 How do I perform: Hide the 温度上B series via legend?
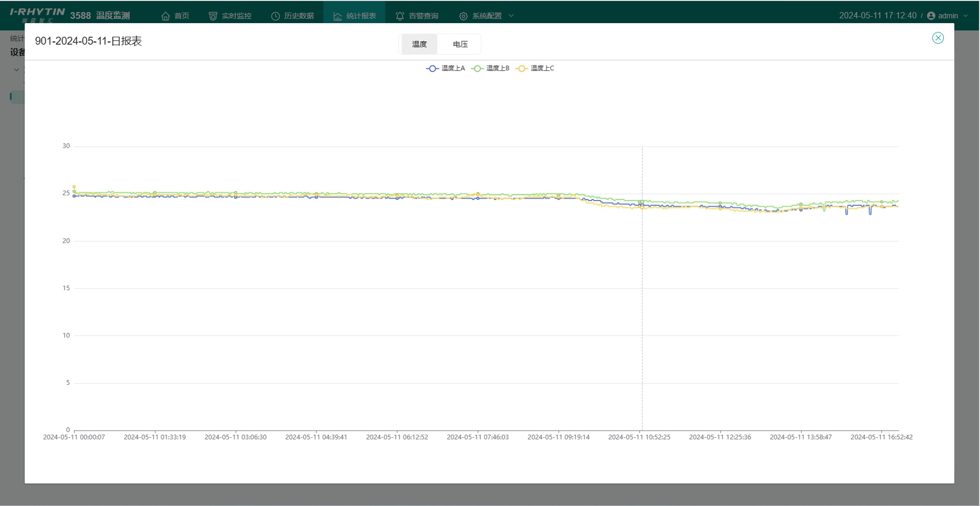pyautogui.click(x=490, y=68)
